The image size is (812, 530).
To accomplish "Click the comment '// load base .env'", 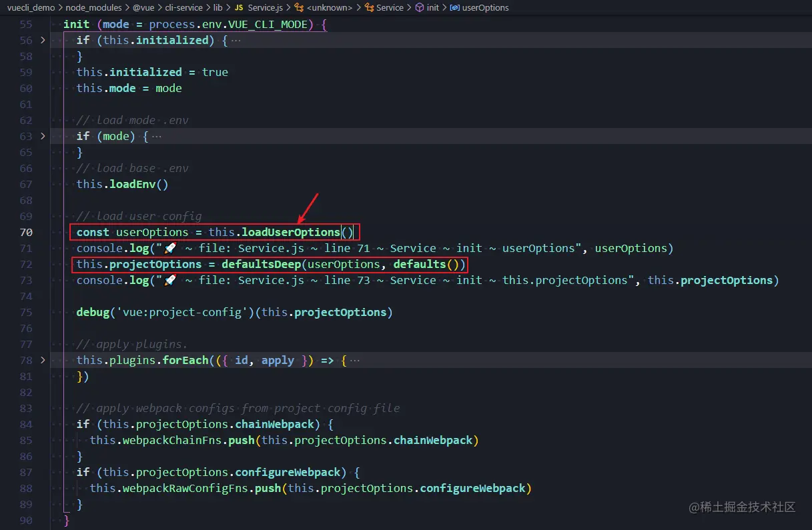I will click(132, 168).
